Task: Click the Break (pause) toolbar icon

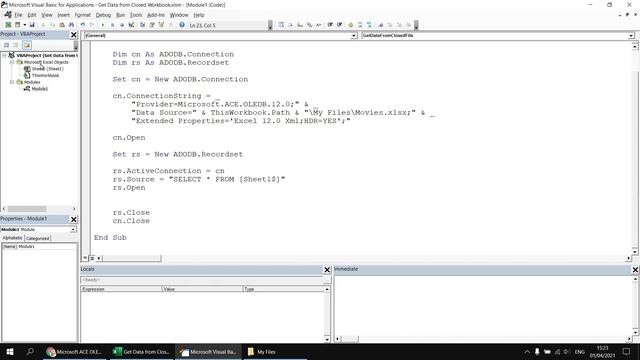Action: (112, 25)
